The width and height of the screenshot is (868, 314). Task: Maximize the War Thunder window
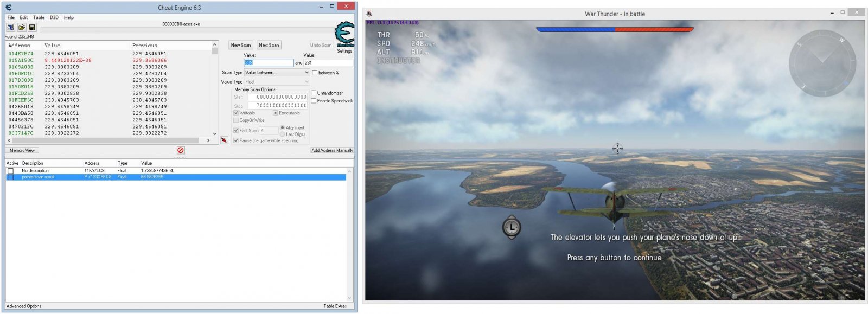[843, 12]
